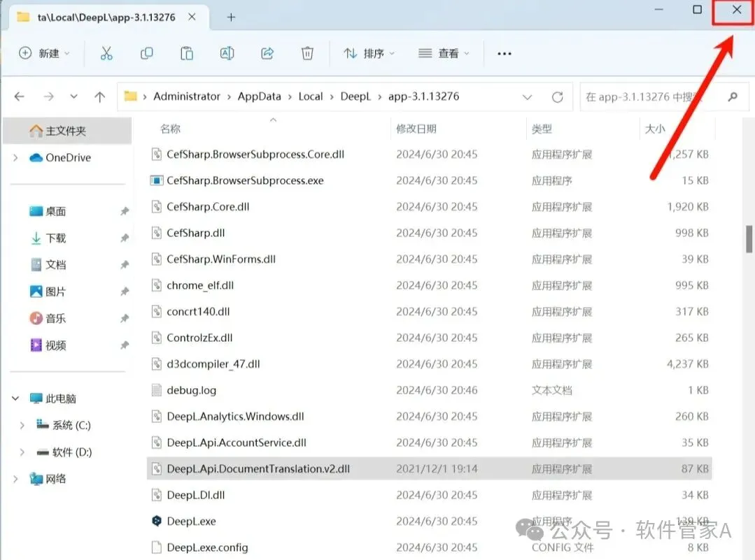Select file DeepL.Api.DocumentTranslation.v2.dll

(258, 468)
